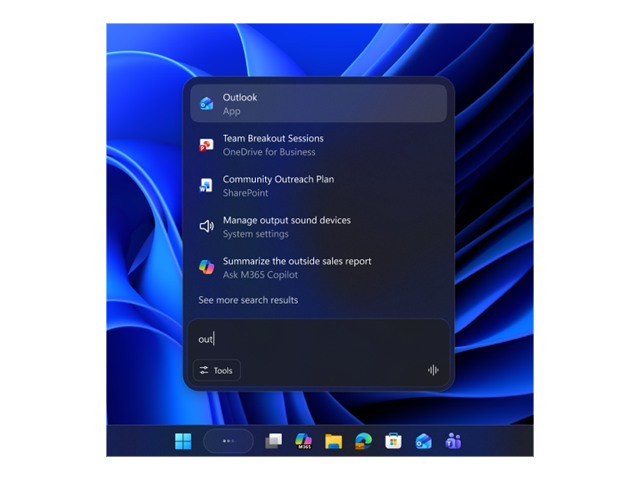Open the Tools button
The height and width of the screenshot is (480, 640).
point(217,370)
